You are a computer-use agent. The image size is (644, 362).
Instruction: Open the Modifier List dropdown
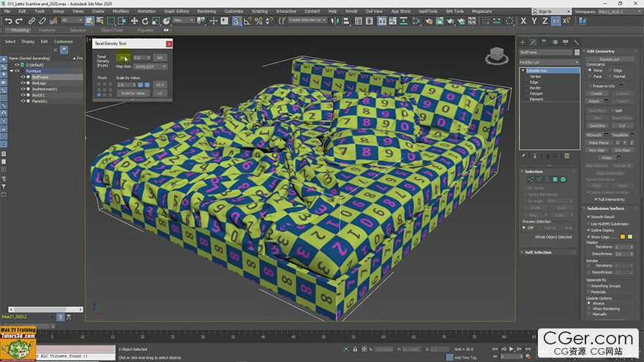coord(549,62)
